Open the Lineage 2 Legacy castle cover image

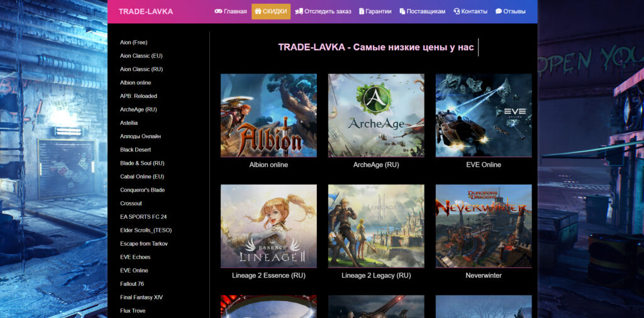pos(376,226)
